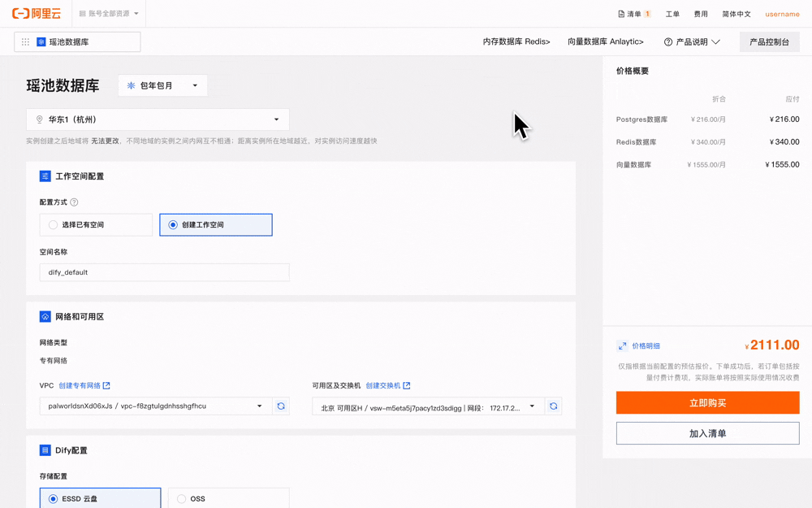Click the 工作空间配置 section icon
The image size is (812, 508).
click(45, 176)
